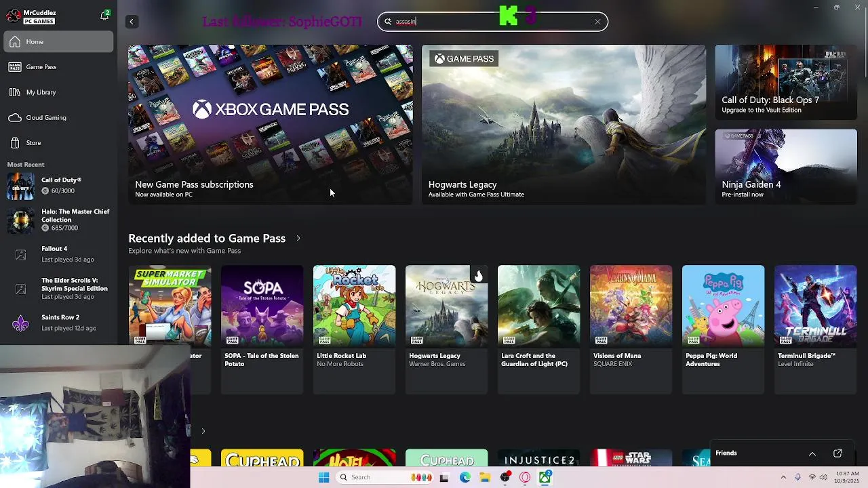Click the search field containing 'assasin'
Viewport: 868px width, 488px height.
coord(492,22)
